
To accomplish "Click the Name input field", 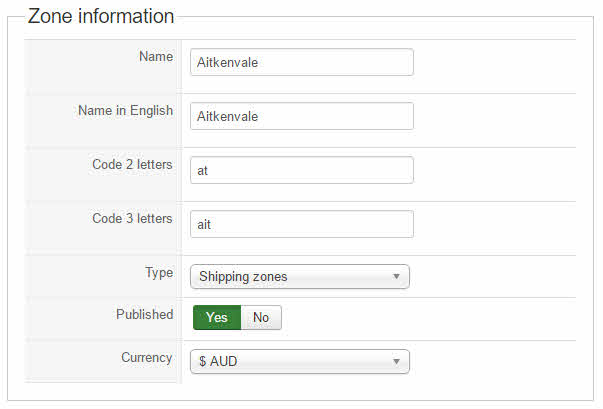I will click(x=301, y=62).
